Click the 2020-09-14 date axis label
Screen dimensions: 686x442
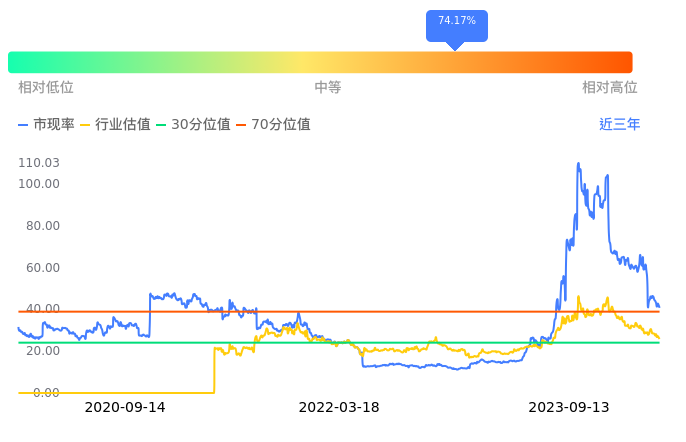coord(125,408)
